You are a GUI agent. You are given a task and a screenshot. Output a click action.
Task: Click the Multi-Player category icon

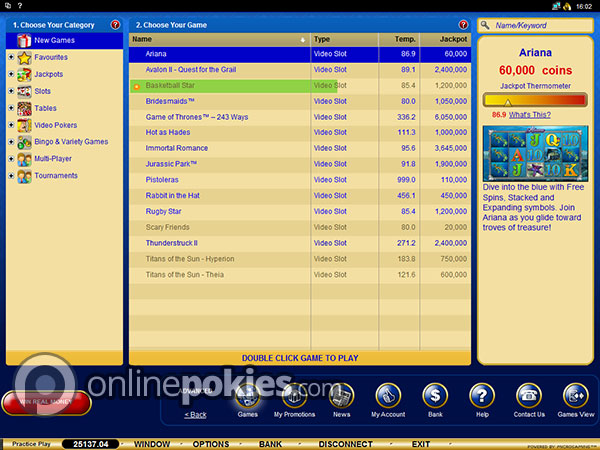[24, 159]
